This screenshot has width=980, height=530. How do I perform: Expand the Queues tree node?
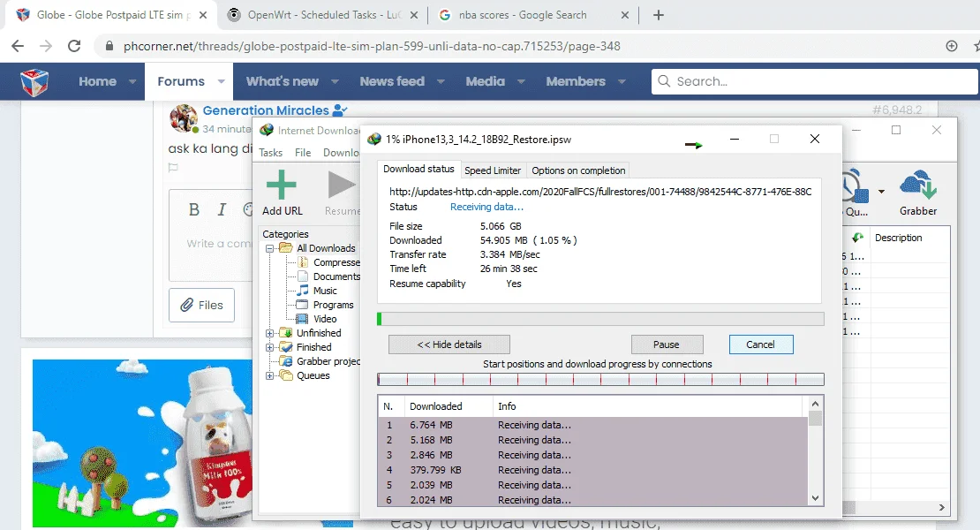tap(270, 375)
